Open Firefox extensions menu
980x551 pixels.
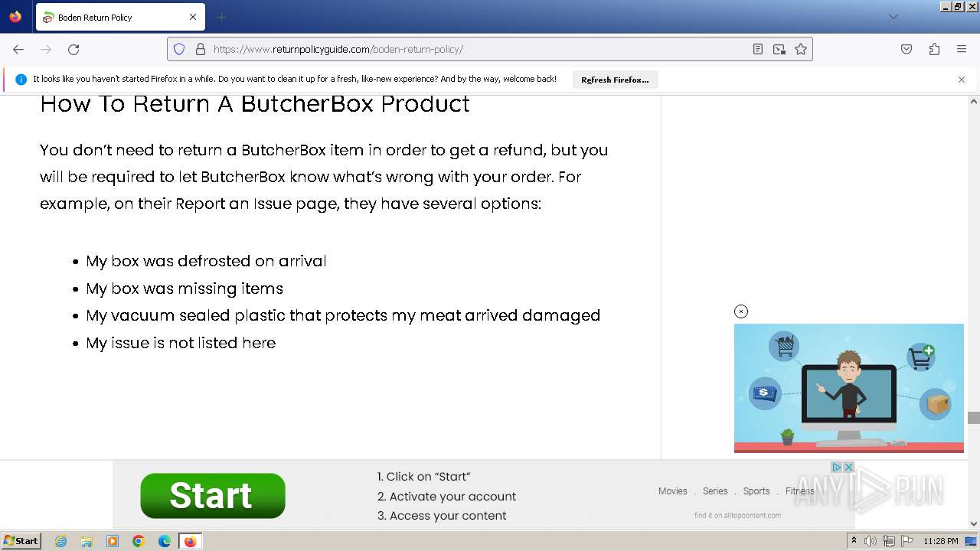(934, 49)
